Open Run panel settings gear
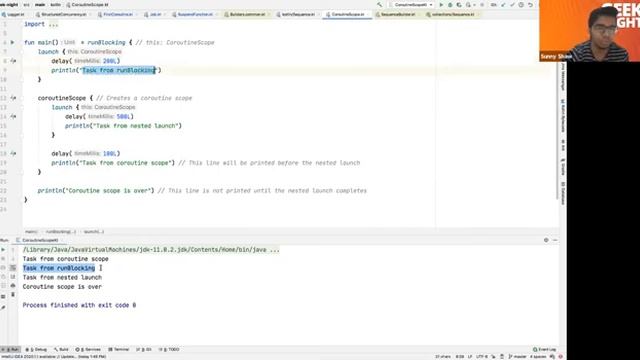640x360 pixels. (546, 240)
